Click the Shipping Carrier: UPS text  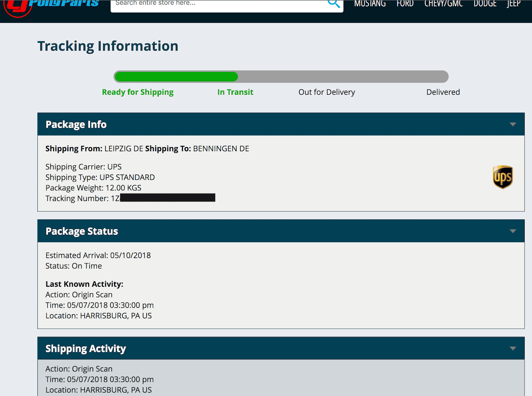(84, 167)
